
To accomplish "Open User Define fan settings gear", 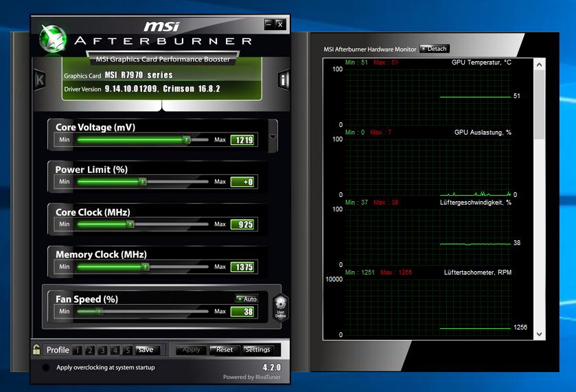I will (x=281, y=308).
